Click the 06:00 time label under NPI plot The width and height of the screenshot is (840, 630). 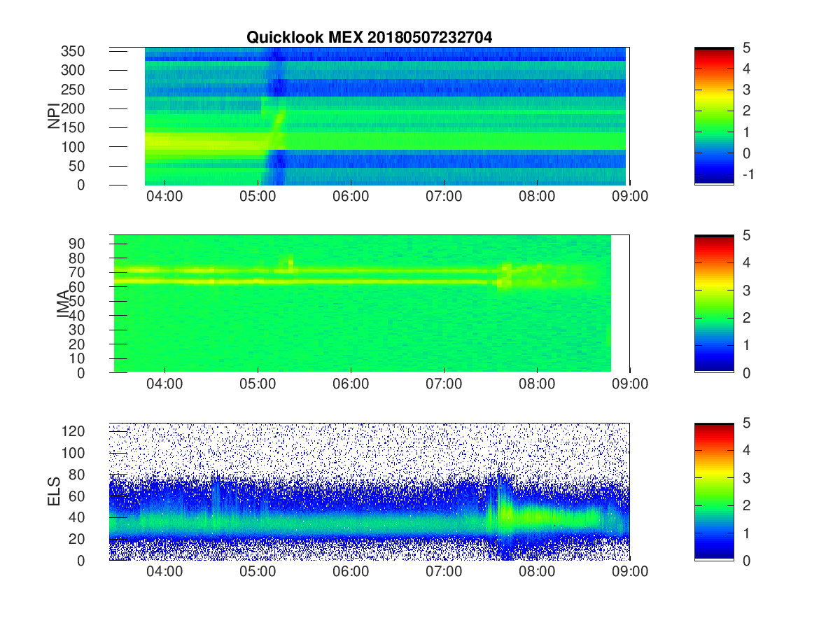351,197
